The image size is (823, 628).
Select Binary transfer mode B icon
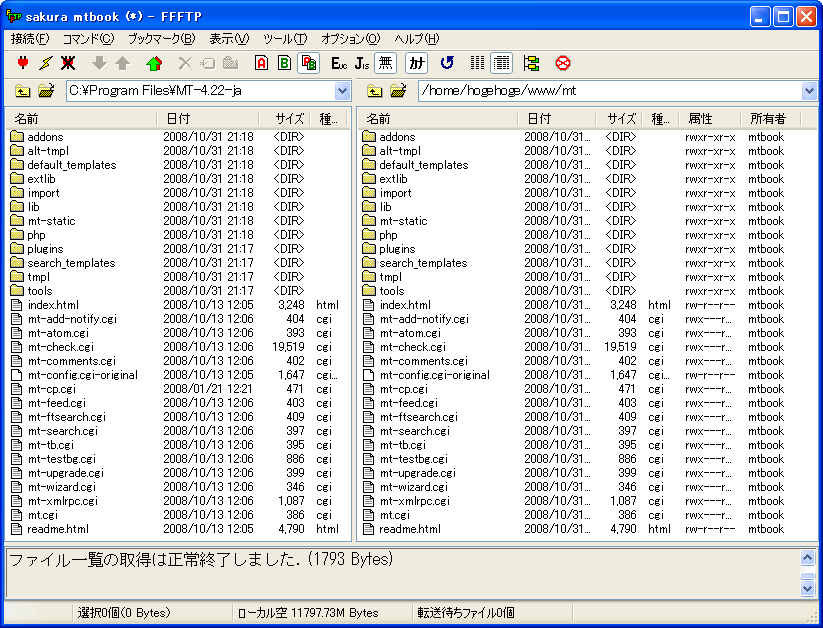coord(284,63)
